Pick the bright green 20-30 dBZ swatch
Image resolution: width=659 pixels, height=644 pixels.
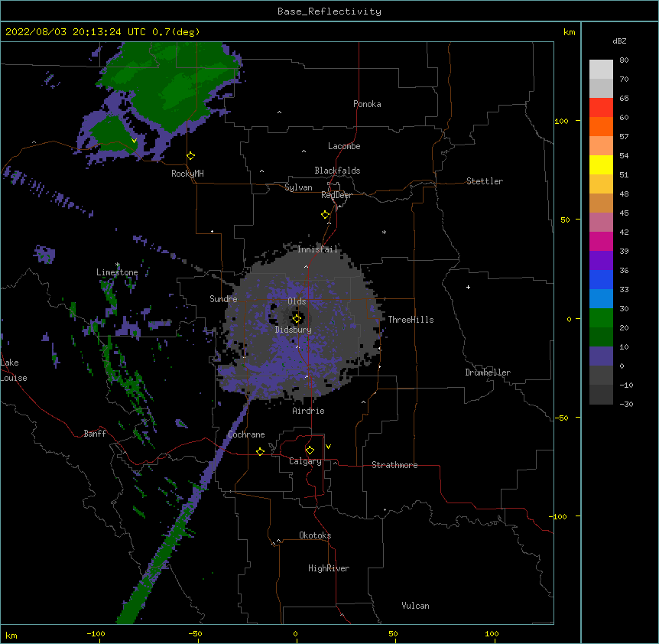(x=601, y=318)
